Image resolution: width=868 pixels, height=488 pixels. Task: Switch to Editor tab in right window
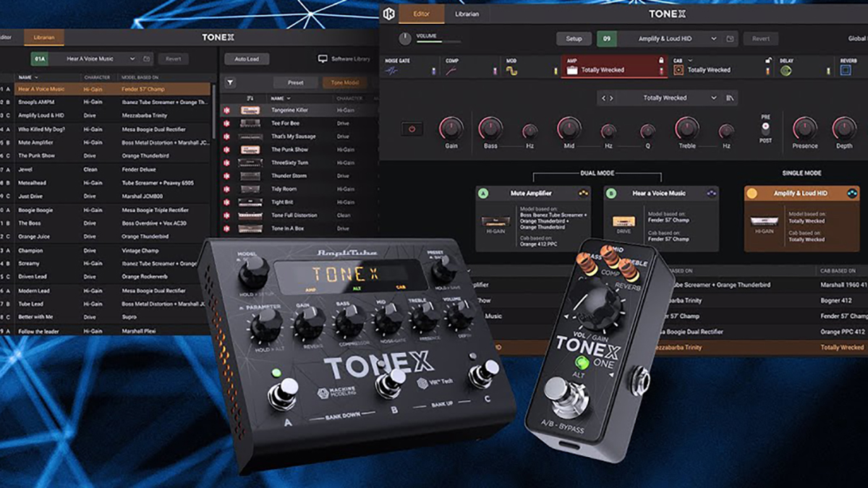[421, 14]
